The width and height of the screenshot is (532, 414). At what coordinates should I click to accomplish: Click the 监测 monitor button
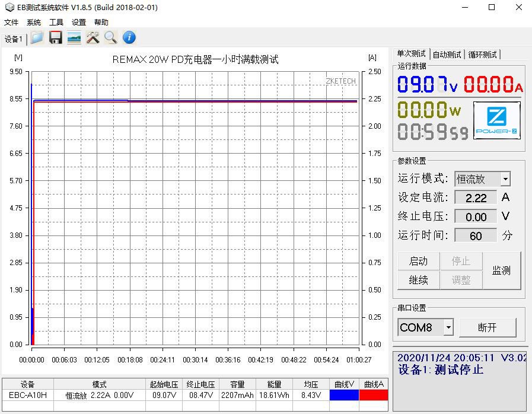(502, 270)
